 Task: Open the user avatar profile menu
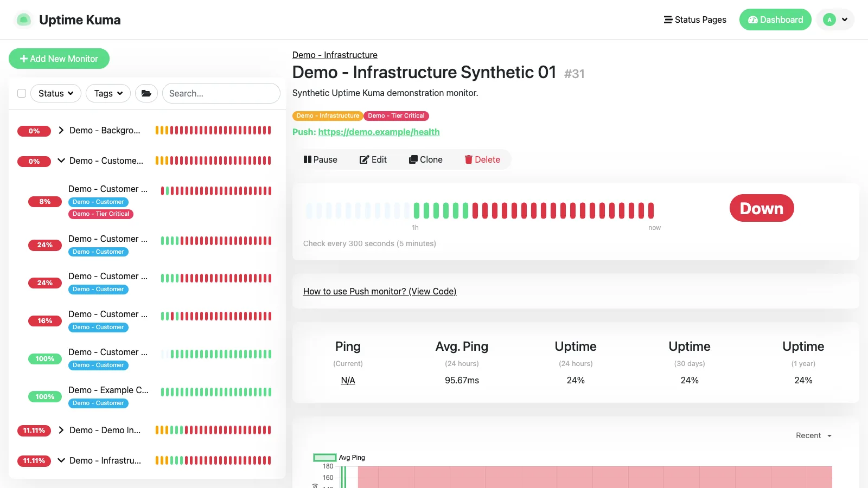coord(835,20)
